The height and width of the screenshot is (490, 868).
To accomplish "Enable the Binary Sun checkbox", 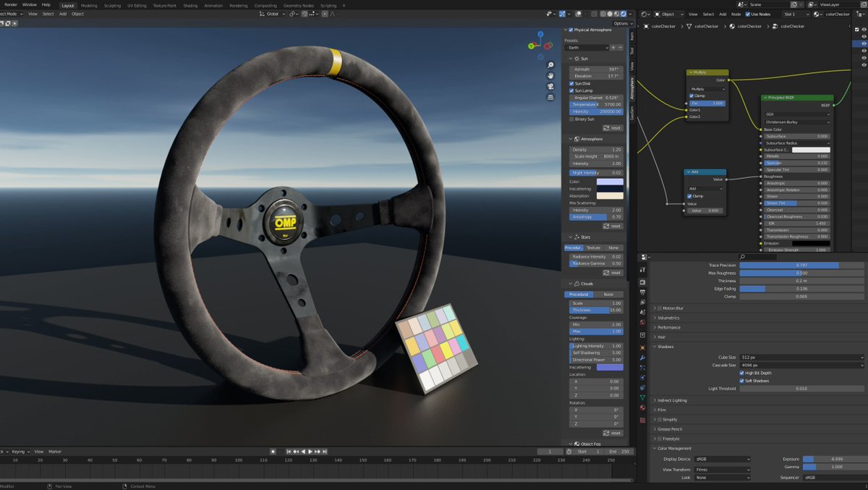I will coord(572,119).
